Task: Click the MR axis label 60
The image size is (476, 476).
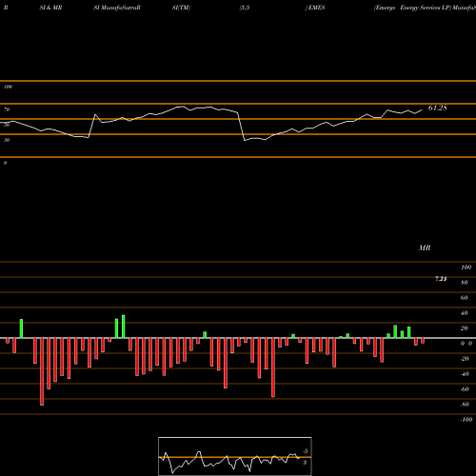Action: [x=465, y=298]
